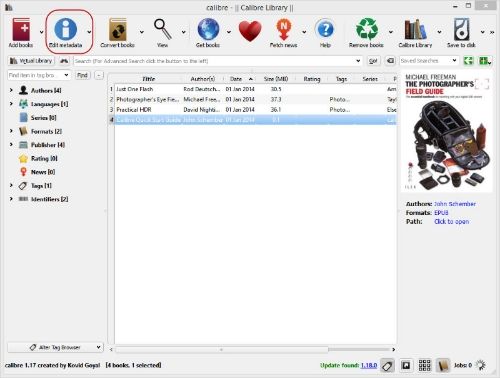The width and height of the screenshot is (500, 378).
Task: Click the Go! search button
Action: [x=373, y=61]
